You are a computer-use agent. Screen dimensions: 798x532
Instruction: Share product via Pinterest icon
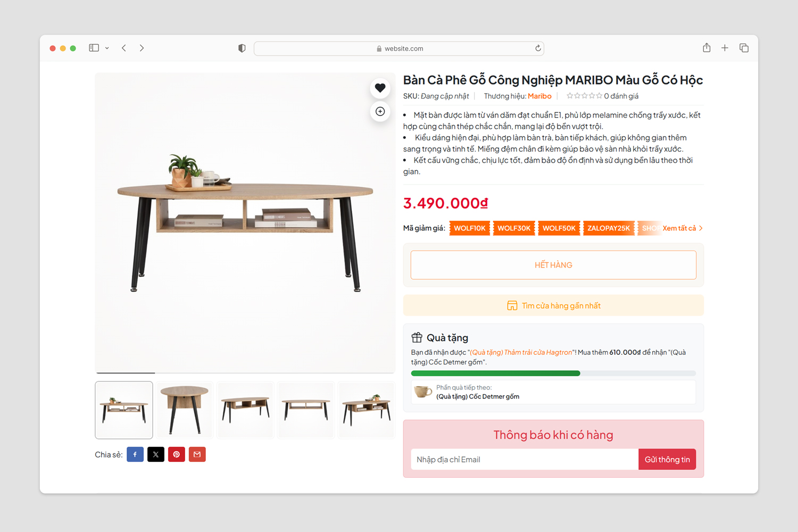tap(177, 454)
